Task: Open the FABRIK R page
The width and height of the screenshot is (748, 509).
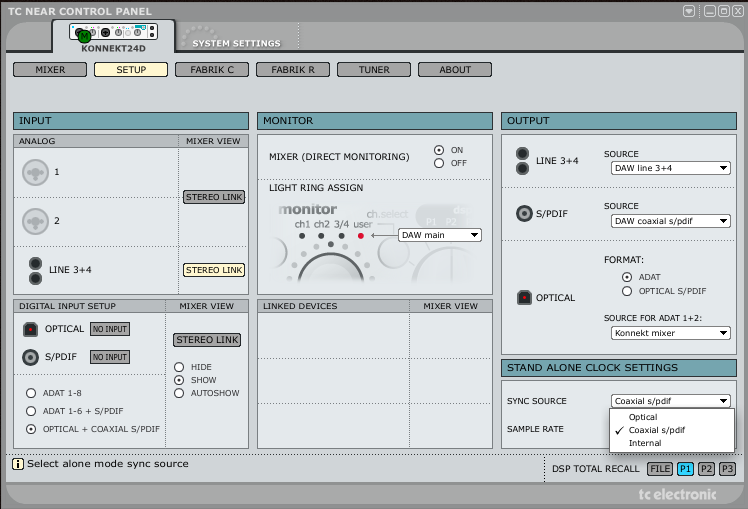Action: click(x=293, y=70)
